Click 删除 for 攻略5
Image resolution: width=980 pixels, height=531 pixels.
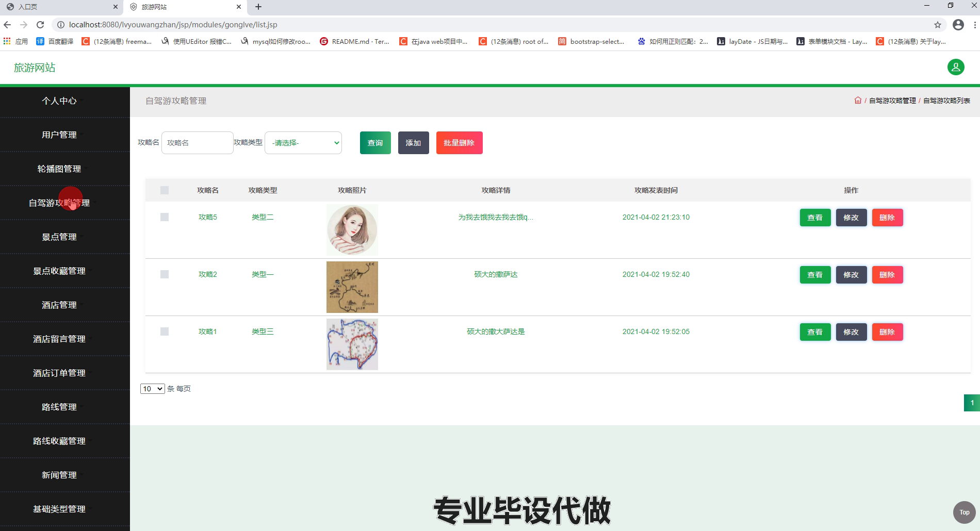tap(888, 218)
